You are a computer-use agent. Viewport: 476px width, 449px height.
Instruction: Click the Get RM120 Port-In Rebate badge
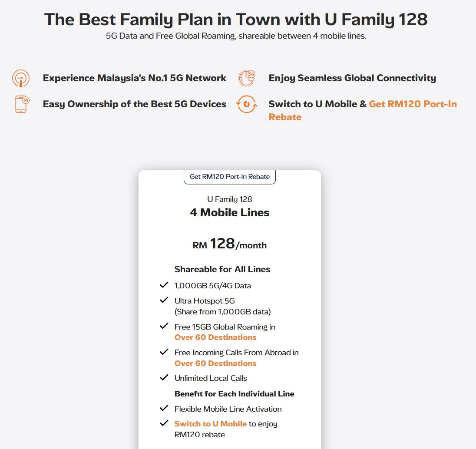230,177
